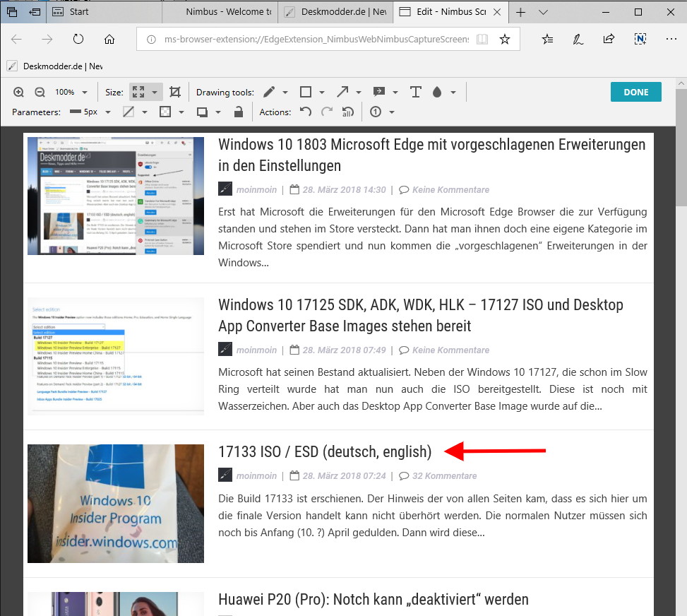Image resolution: width=687 pixels, height=616 pixels.
Task: Expand the shadow options arrow
Action: 218,112
